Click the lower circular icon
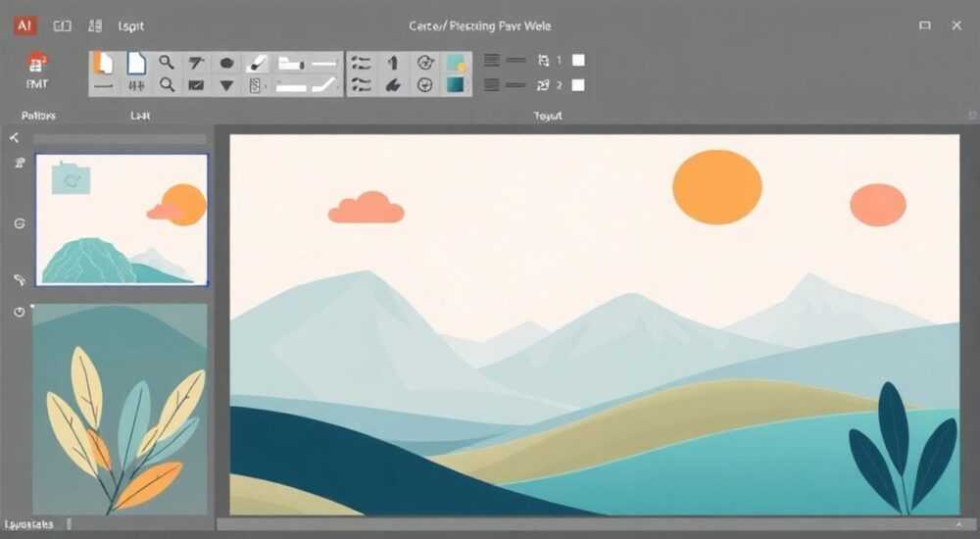Screen dimensions: 980x539 tap(425, 85)
